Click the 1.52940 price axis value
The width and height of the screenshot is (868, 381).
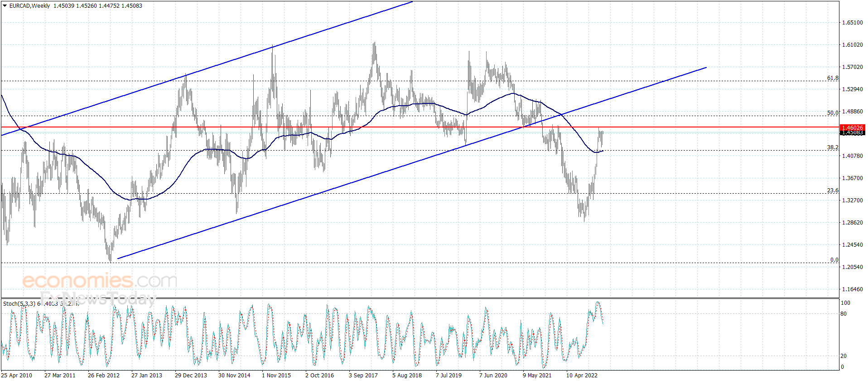coord(852,89)
